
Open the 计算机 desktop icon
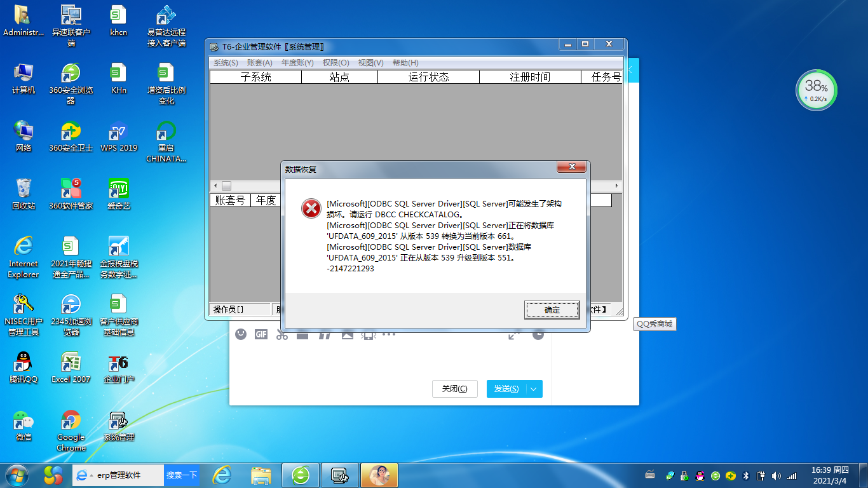(24, 79)
